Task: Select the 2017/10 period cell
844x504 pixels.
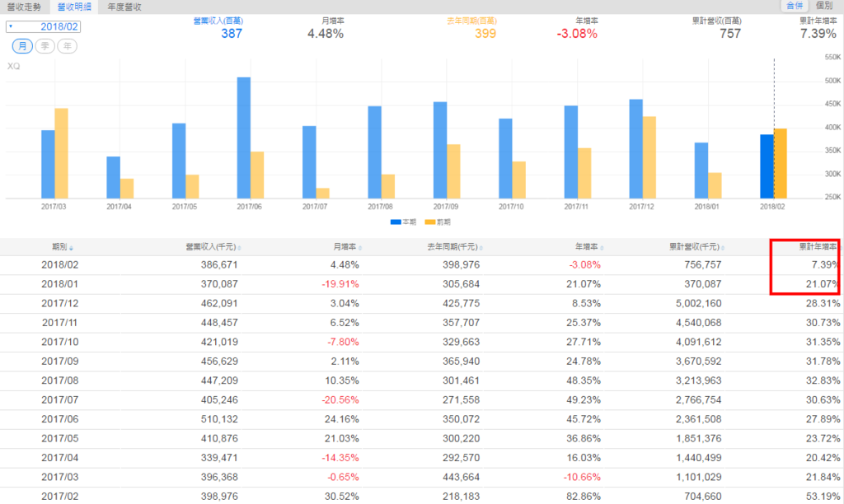Action: [59, 342]
